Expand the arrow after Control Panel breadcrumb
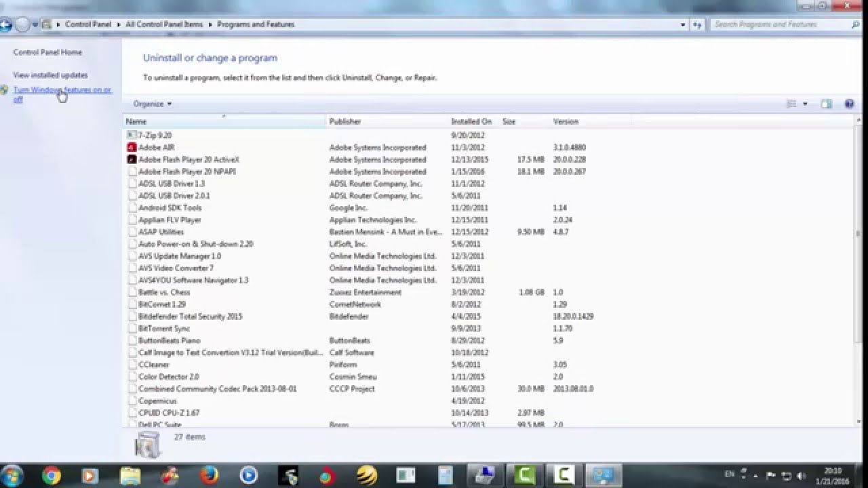 (118, 24)
